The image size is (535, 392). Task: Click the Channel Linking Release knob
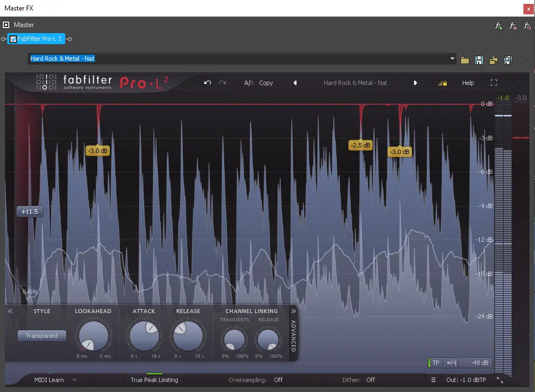coord(268,340)
